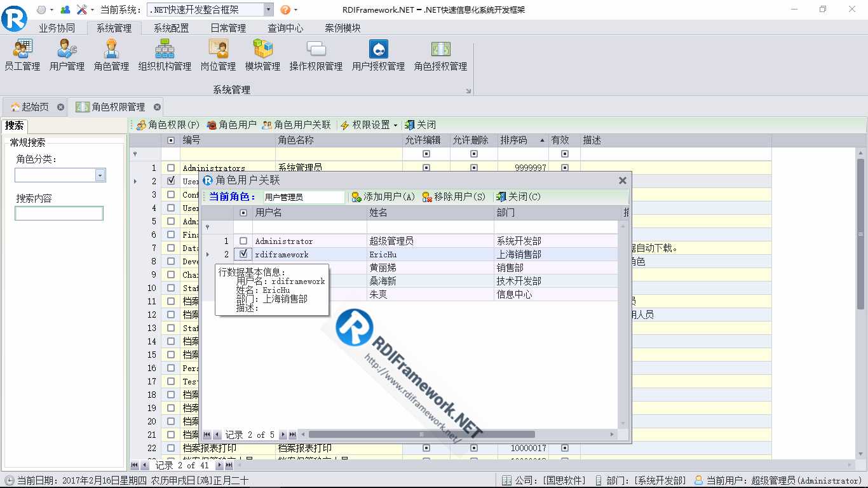Open 员工管理 from the ribbon
868x488 pixels.
pyautogui.click(x=22, y=55)
